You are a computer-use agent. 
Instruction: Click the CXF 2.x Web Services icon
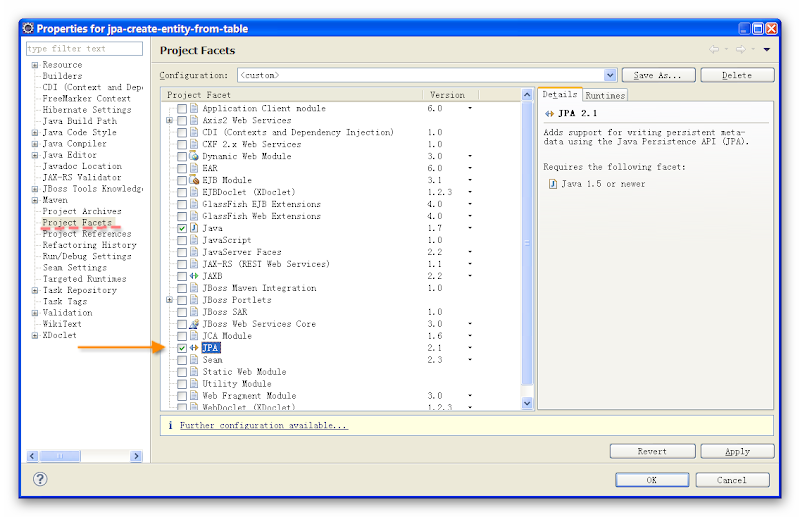(x=194, y=144)
